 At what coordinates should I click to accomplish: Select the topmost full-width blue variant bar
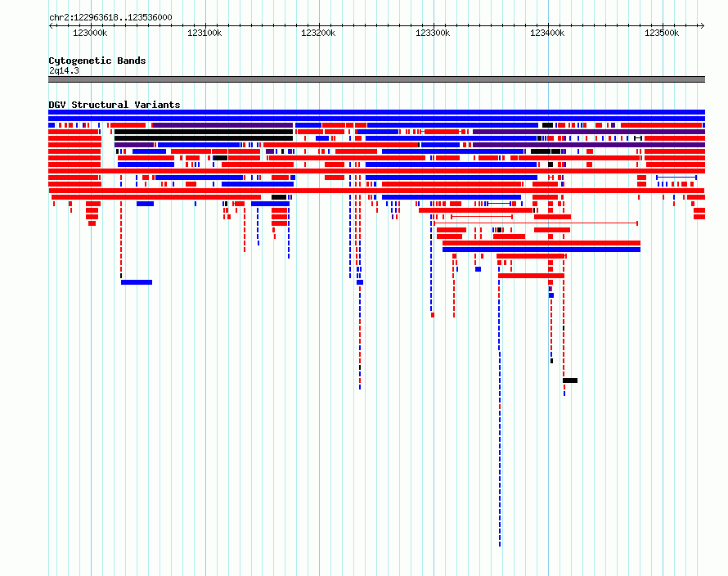pos(376,112)
